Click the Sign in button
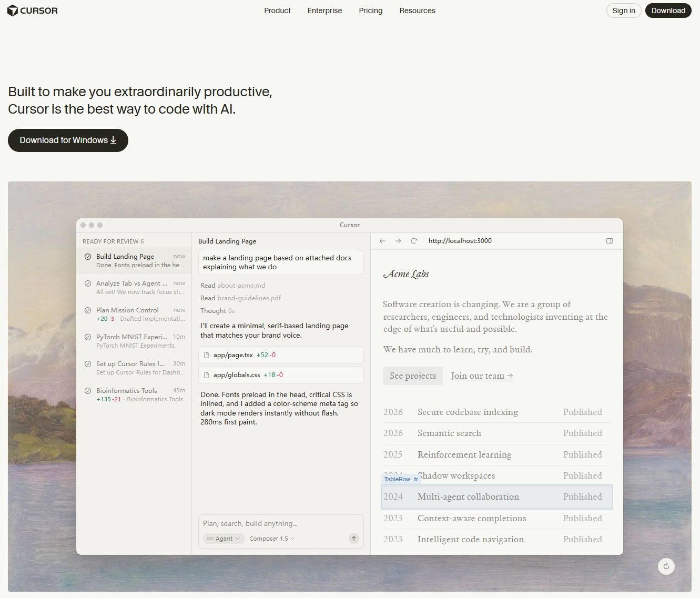The image size is (700, 598). [x=623, y=11]
